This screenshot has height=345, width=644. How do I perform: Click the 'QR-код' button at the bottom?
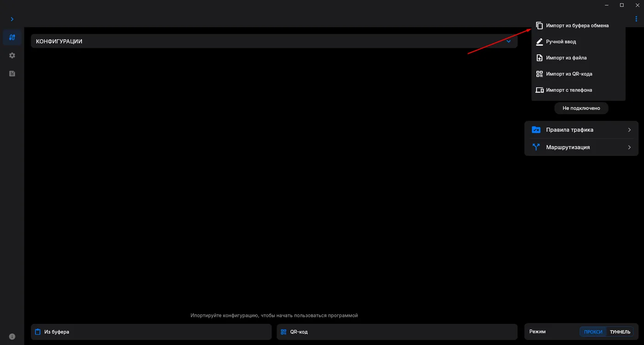(x=397, y=332)
